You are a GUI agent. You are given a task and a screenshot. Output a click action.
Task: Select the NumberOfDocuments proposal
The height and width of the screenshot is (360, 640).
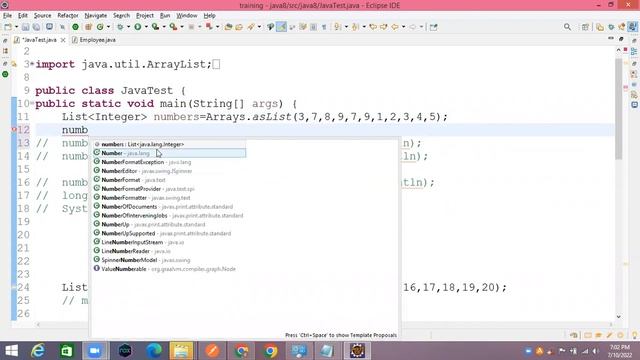[x=169, y=207]
